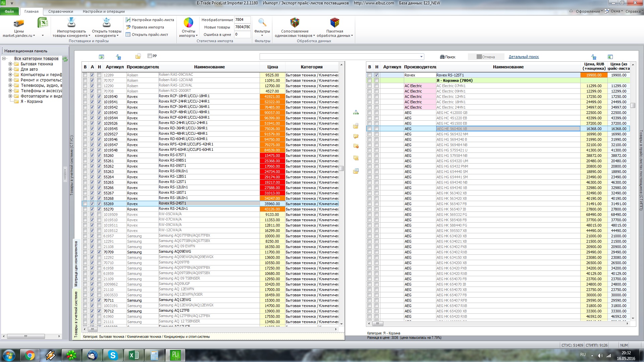Click folder with checkmark icon between tables
This screenshot has height=362, width=644.
[356, 136]
